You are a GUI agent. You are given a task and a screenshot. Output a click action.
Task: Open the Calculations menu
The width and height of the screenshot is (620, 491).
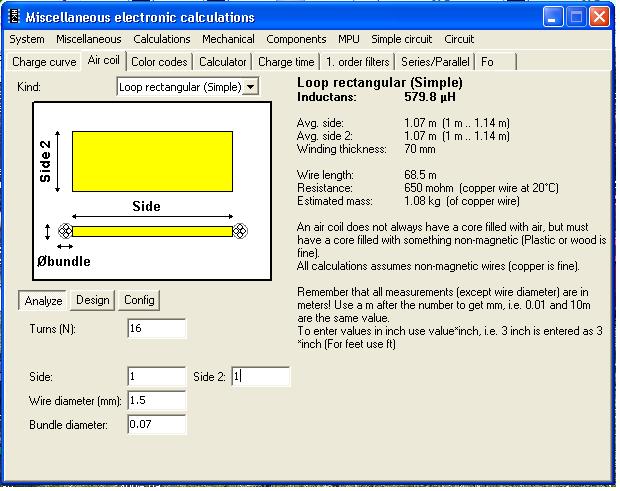(x=162, y=39)
